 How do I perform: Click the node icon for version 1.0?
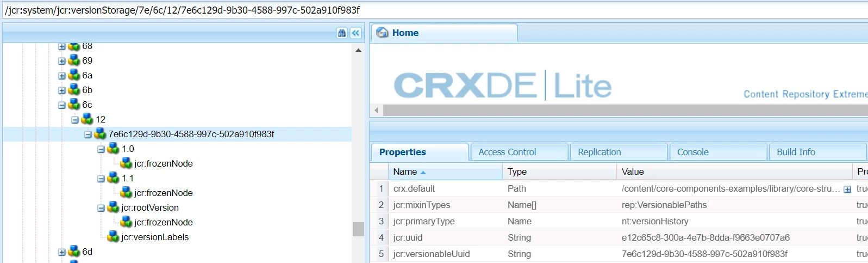point(113,149)
